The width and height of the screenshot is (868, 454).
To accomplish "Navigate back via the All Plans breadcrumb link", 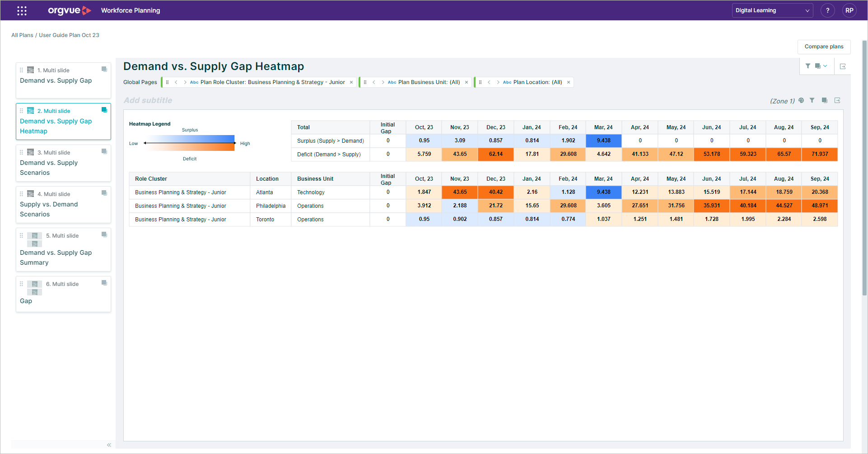I will (x=22, y=35).
